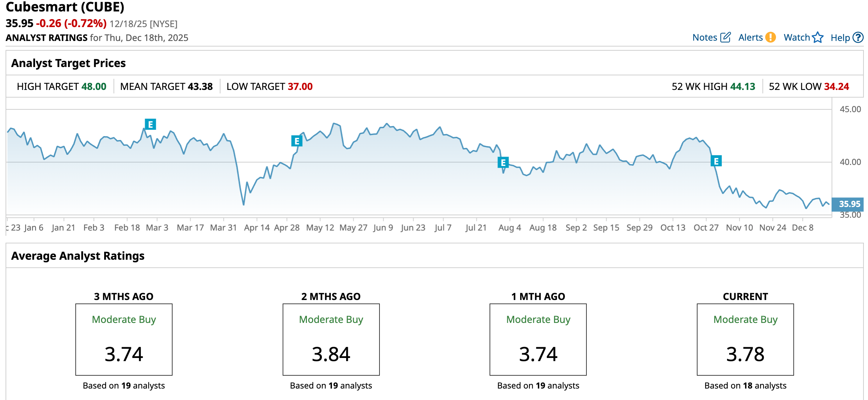Image resolution: width=868 pixels, height=400 pixels.
Task: Click the HIGH TARGET 48.00 value
Action: pos(94,86)
